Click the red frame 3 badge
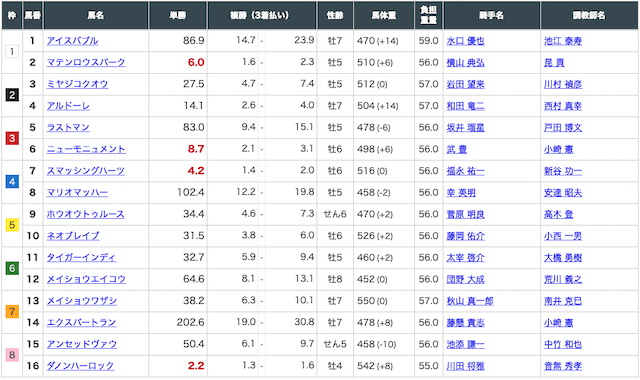 click(x=12, y=138)
